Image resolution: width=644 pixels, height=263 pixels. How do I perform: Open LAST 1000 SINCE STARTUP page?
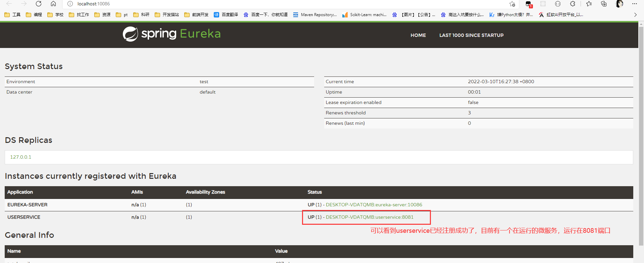(472, 35)
